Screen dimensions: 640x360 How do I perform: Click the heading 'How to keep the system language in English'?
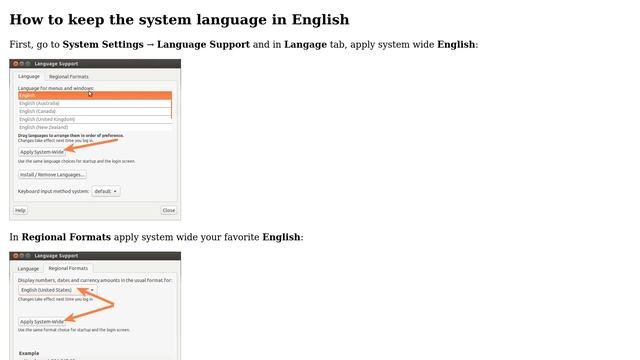(179, 19)
